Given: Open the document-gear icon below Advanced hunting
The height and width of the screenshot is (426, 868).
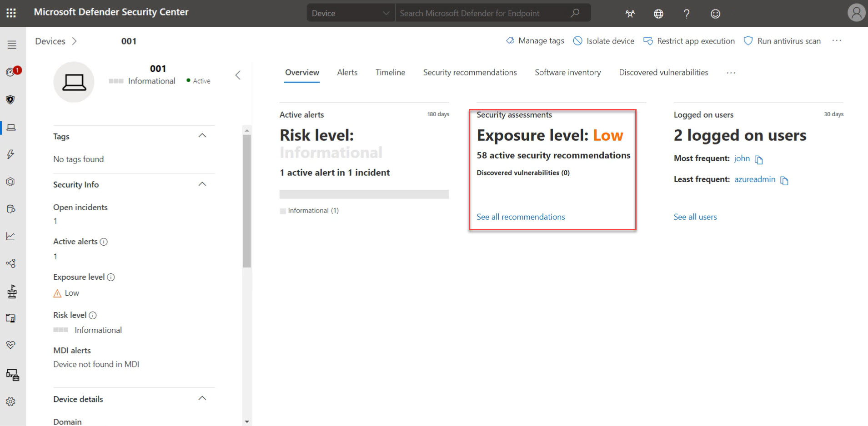Looking at the screenshot, I should pyautogui.click(x=11, y=209).
